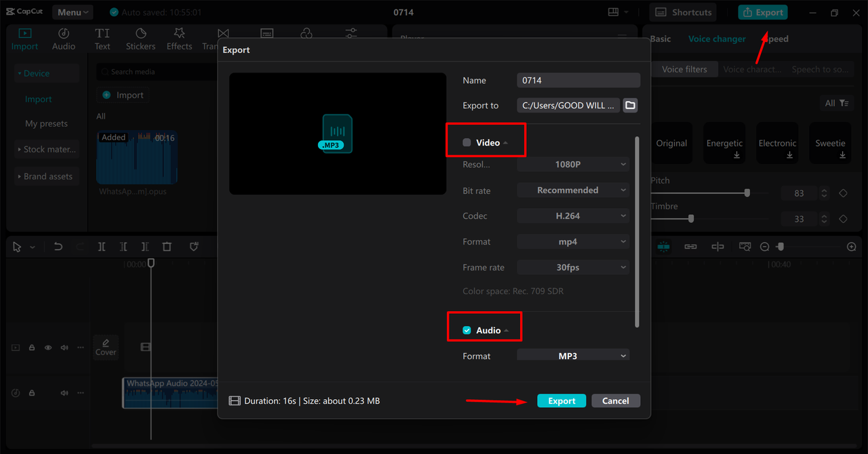Click the timeline zoom-in magnifier icon
Image resolution: width=868 pixels, height=454 pixels.
[x=852, y=247]
